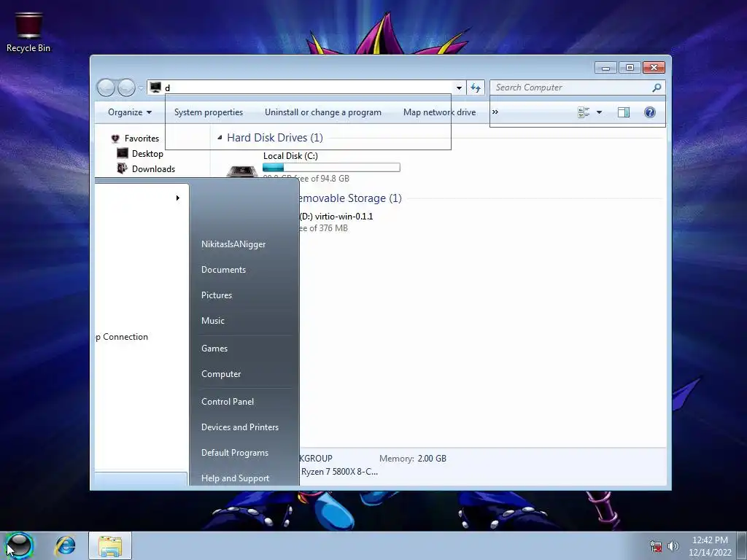The height and width of the screenshot is (560, 747).
Task: Click the Change your view icon
Action: [x=584, y=112]
